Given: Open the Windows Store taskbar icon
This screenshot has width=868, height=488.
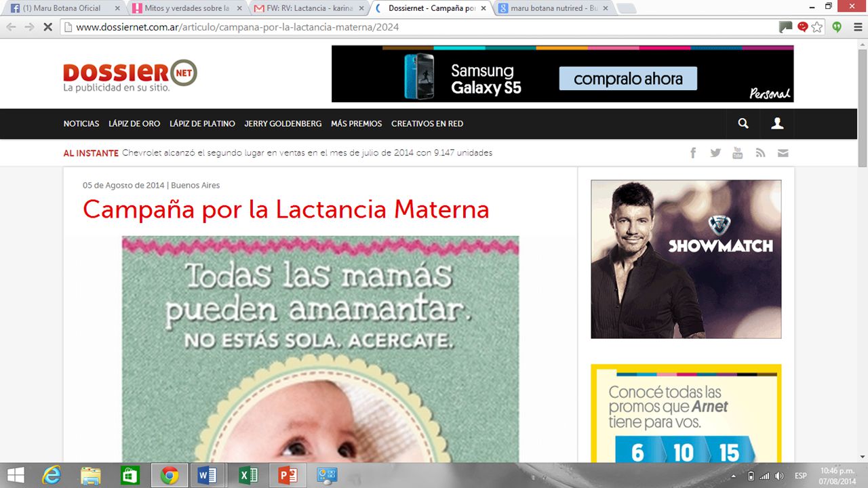Looking at the screenshot, I should [130, 475].
